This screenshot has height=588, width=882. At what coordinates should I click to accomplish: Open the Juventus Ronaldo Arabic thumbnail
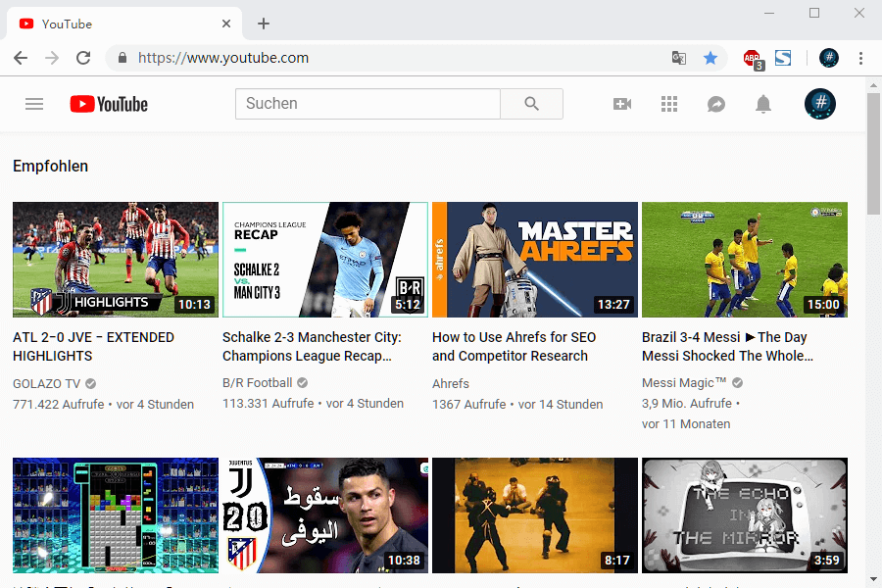click(x=325, y=515)
